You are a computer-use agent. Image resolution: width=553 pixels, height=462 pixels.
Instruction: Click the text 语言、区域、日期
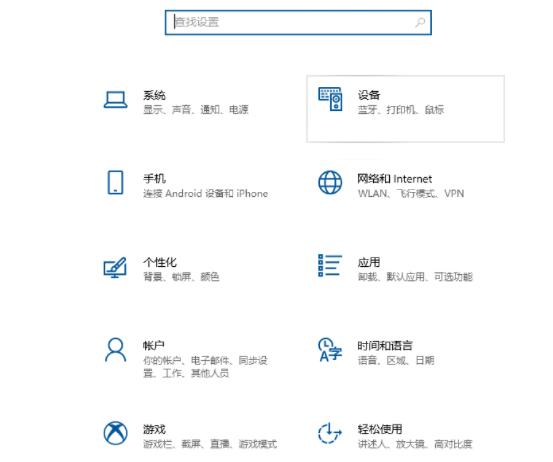click(x=396, y=360)
